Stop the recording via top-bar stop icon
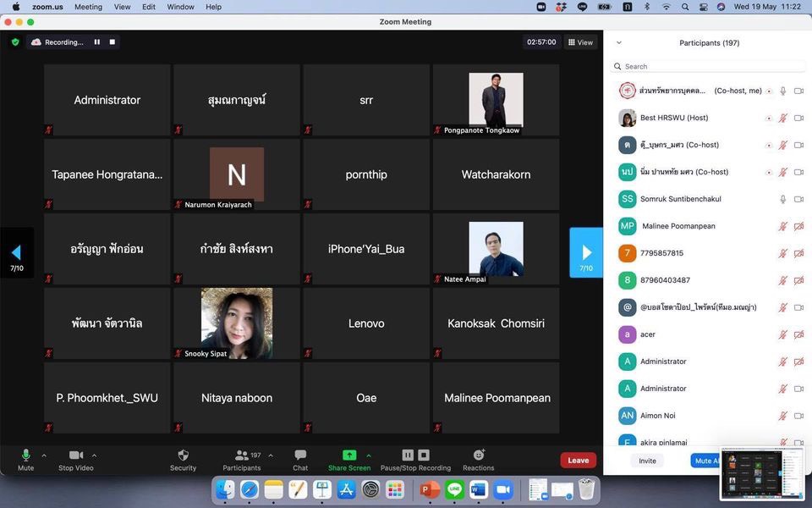Image resolution: width=812 pixels, height=508 pixels. (112, 42)
